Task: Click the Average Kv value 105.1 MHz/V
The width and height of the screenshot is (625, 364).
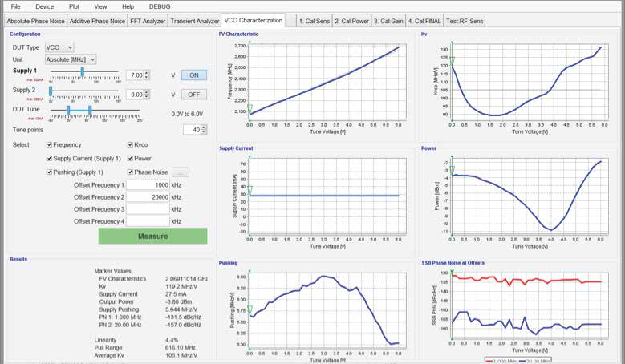Action: click(181, 355)
